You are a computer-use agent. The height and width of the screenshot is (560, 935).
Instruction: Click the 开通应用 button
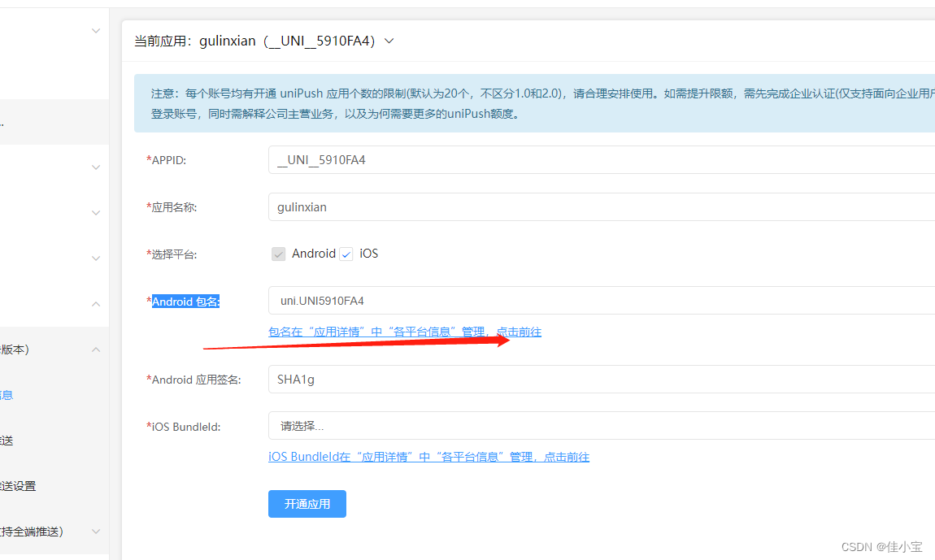307,504
